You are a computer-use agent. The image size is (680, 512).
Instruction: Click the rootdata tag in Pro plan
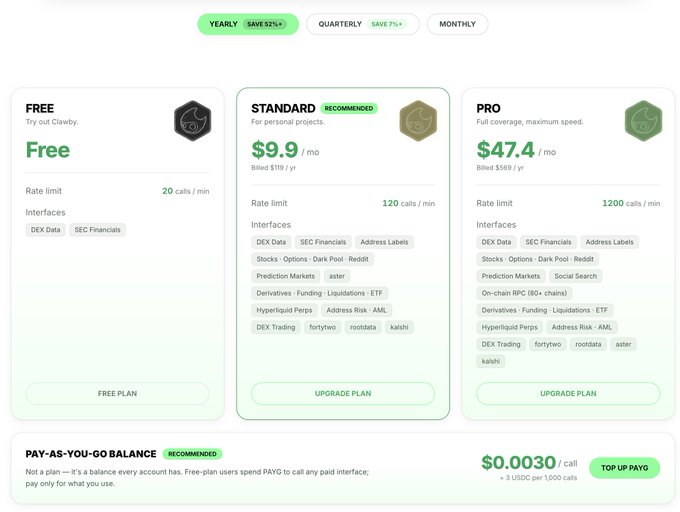coord(588,344)
